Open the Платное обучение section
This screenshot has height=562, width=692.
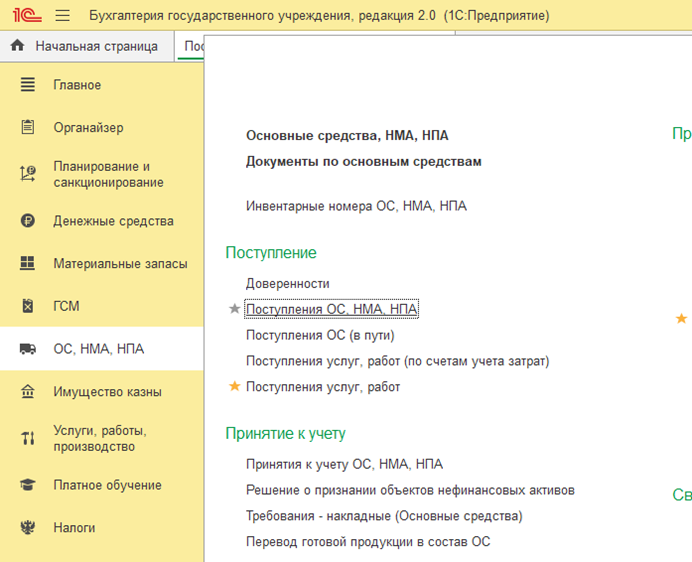click(x=102, y=485)
